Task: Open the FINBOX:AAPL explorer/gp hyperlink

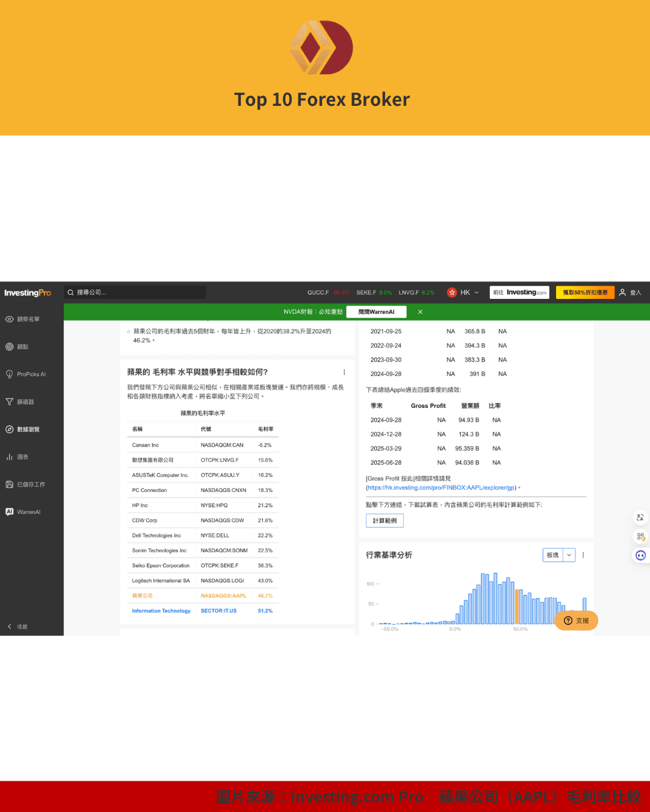Action: pos(441,488)
